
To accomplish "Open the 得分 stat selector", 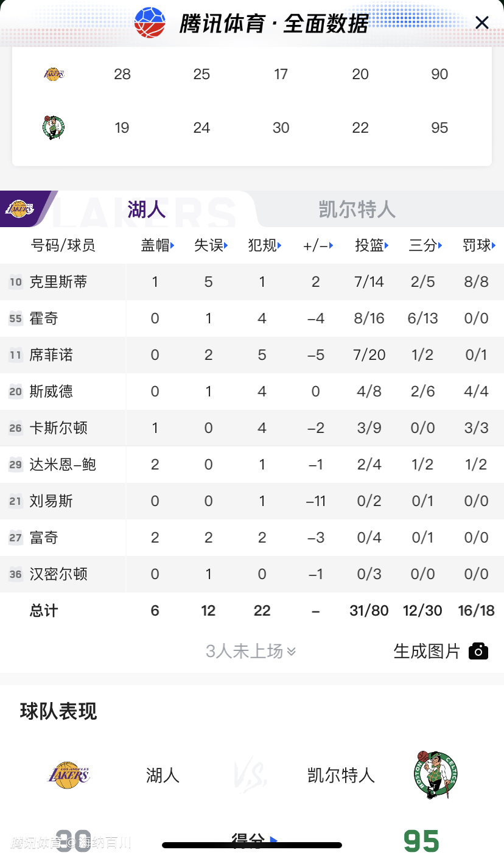I will [253, 841].
